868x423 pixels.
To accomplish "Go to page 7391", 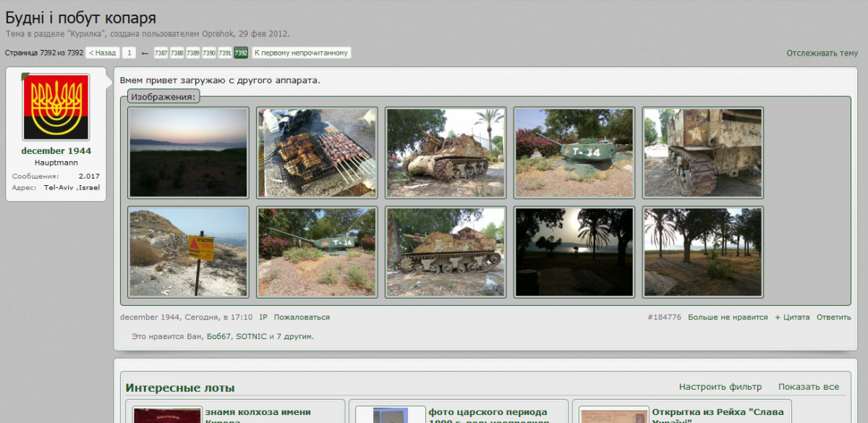I will pos(225,53).
